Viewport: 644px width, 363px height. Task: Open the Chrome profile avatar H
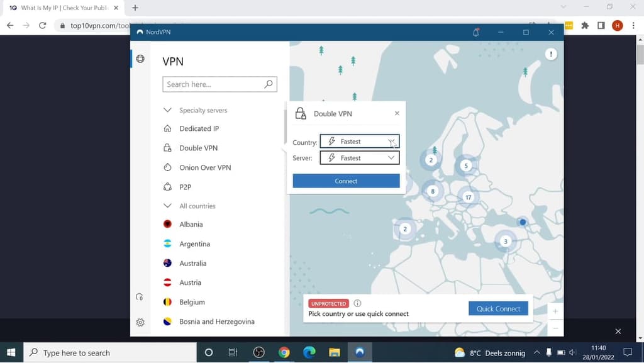click(617, 25)
